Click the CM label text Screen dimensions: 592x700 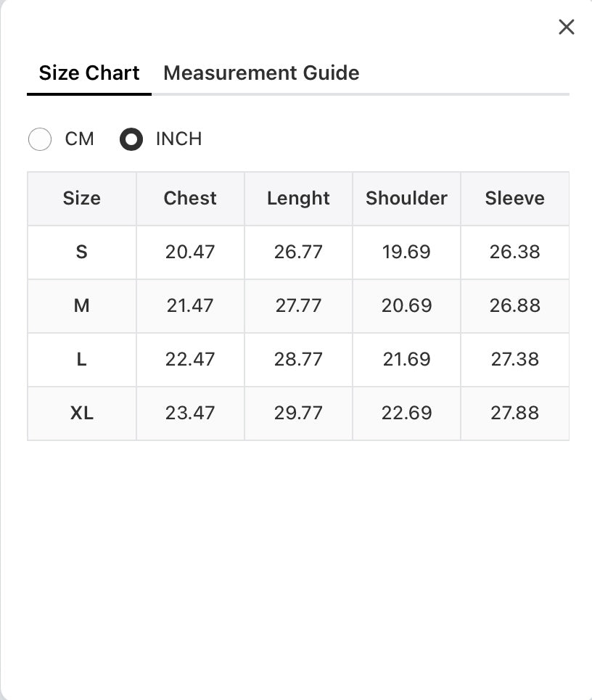click(80, 139)
